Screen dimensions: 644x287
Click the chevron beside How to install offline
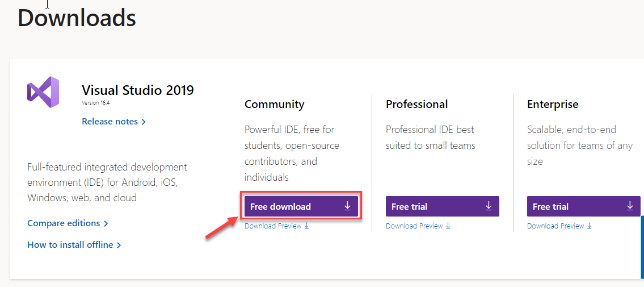[x=119, y=246]
